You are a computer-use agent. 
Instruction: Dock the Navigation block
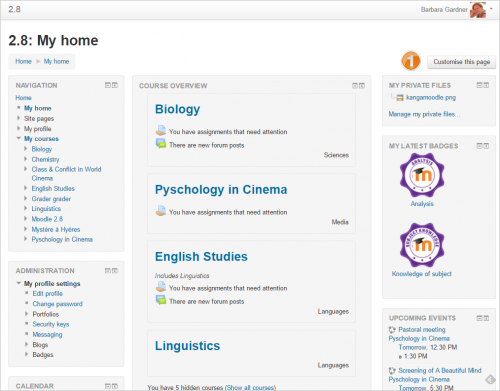(115, 85)
